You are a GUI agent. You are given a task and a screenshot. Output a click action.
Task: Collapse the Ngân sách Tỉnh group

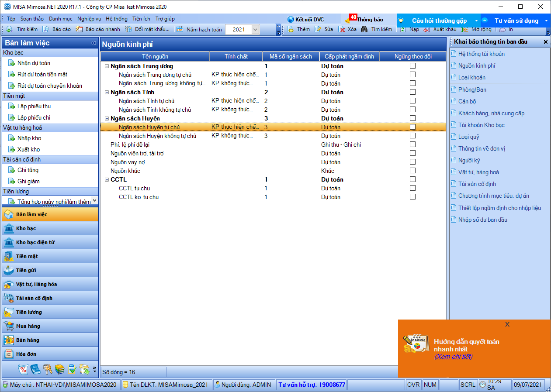(x=107, y=93)
